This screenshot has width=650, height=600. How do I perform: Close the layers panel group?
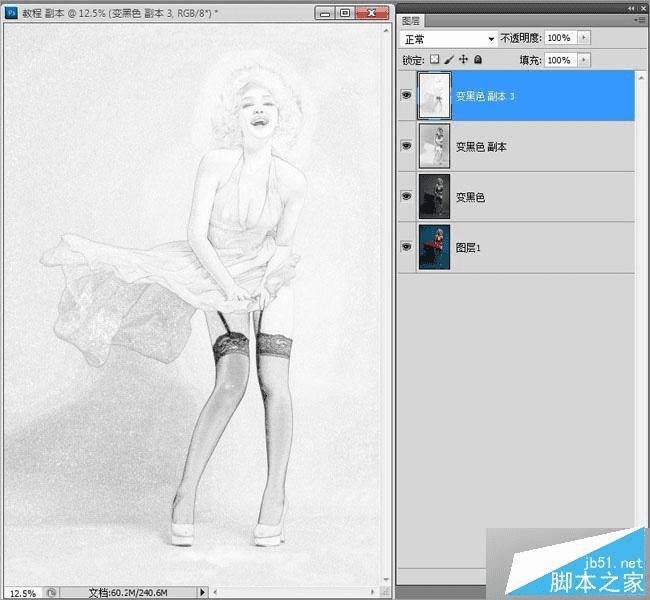pos(643,8)
